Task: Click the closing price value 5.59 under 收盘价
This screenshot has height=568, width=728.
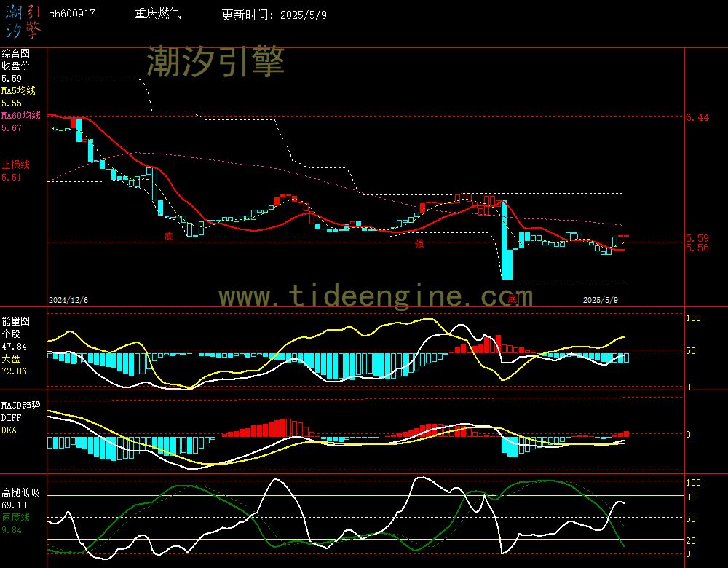Action: pyautogui.click(x=12, y=78)
